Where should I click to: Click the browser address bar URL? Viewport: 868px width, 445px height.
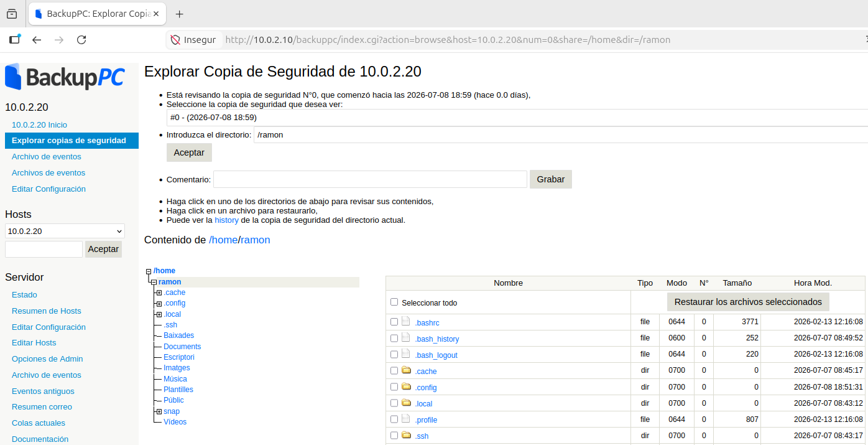pyautogui.click(x=448, y=40)
